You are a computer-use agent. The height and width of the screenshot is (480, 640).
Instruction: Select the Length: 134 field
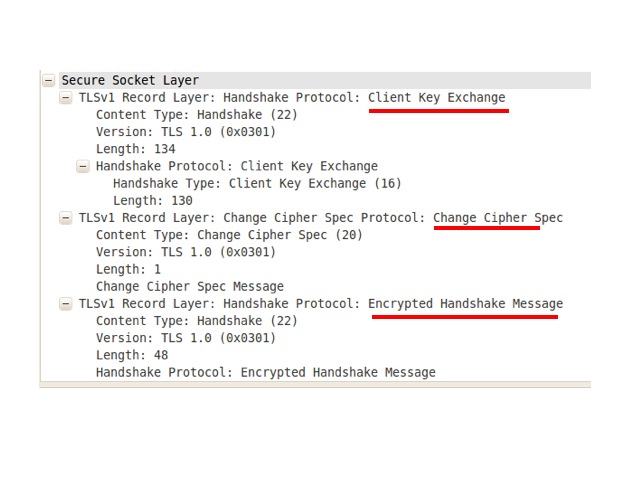136,149
